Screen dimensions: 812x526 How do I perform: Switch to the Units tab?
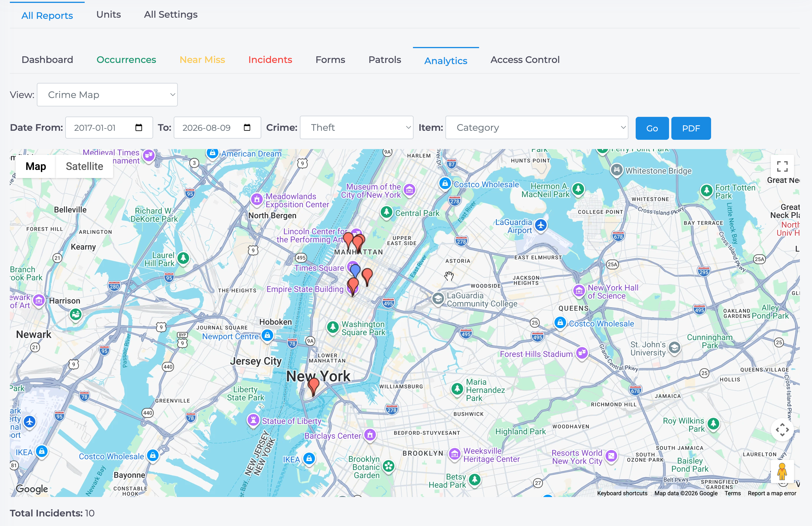108,14
